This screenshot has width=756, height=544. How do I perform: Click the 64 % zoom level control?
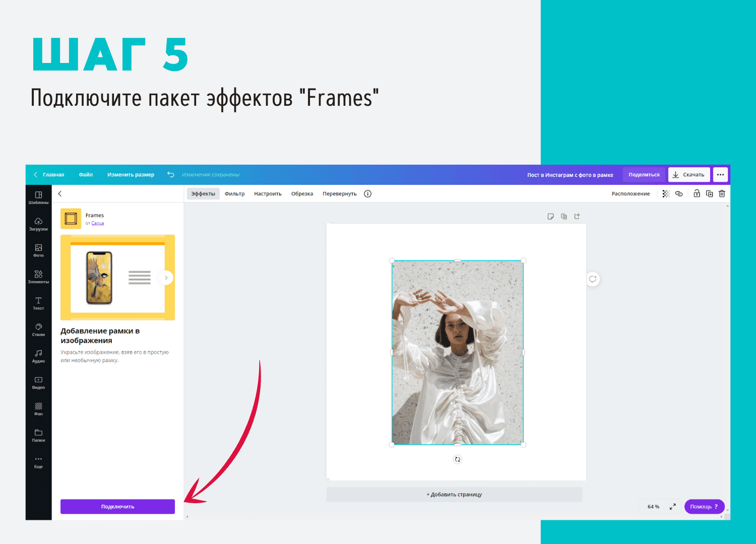[653, 507]
